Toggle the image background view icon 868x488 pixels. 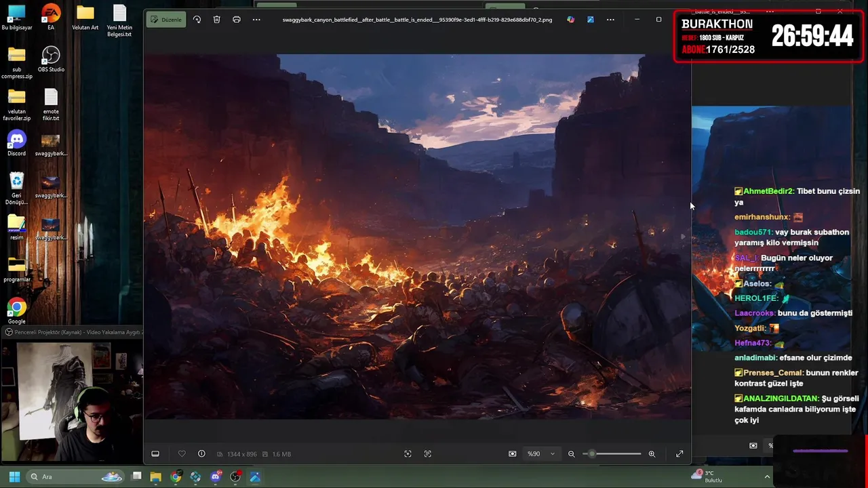click(x=513, y=454)
